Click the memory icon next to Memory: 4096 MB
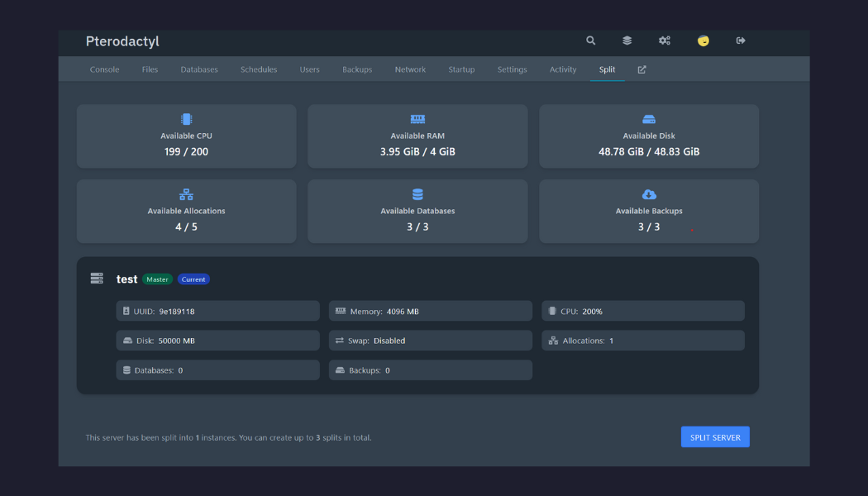 (341, 311)
